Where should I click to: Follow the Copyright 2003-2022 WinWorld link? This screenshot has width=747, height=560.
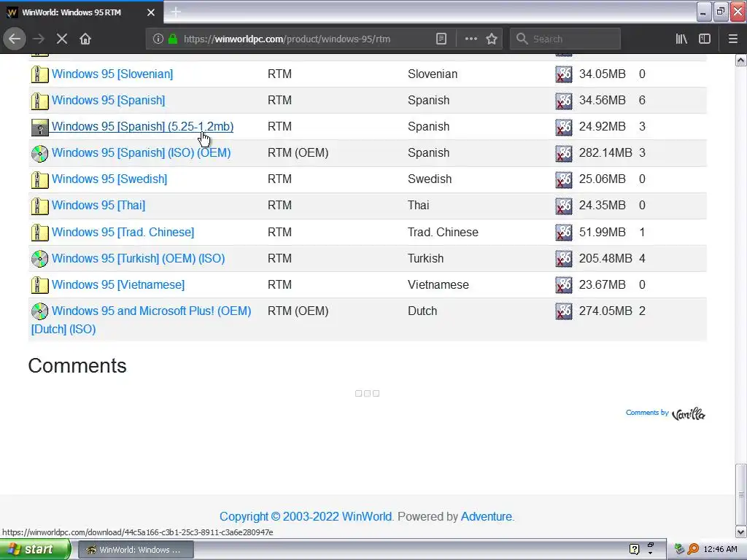pyautogui.click(x=306, y=516)
